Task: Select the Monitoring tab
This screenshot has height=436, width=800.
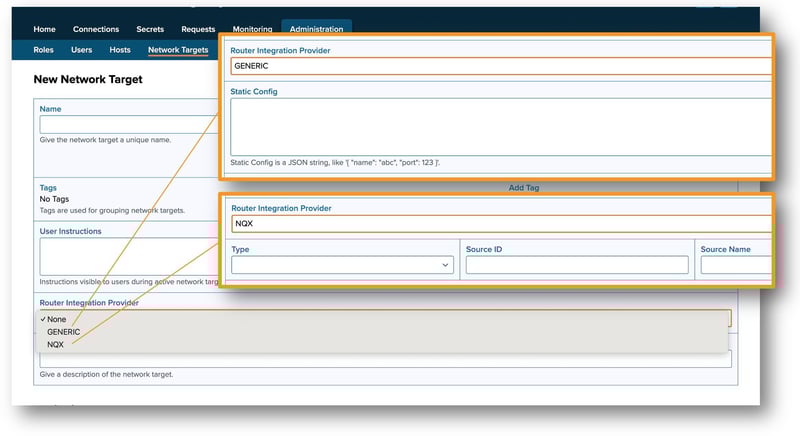Action: pos(251,29)
